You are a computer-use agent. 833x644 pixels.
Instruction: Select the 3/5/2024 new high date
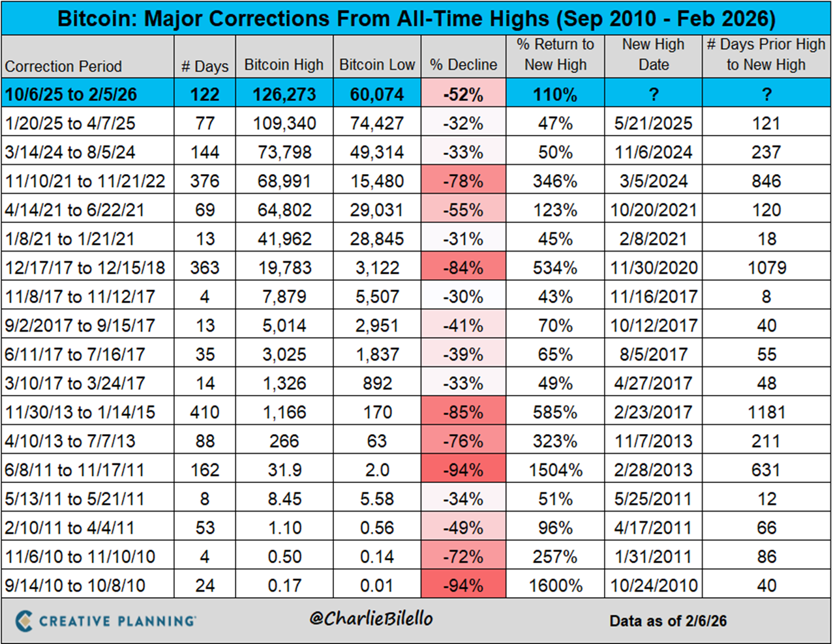[653, 181]
